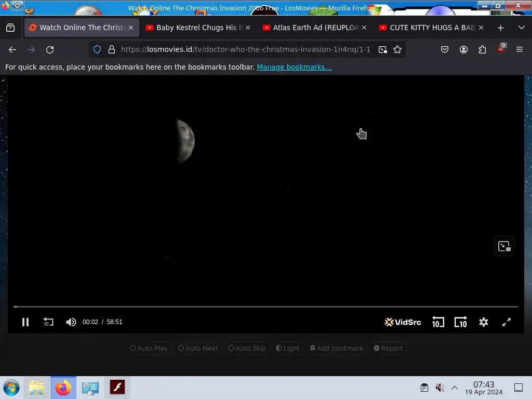532x399 pixels.
Task: Open the Firefox application menu
Action: coord(520,49)
